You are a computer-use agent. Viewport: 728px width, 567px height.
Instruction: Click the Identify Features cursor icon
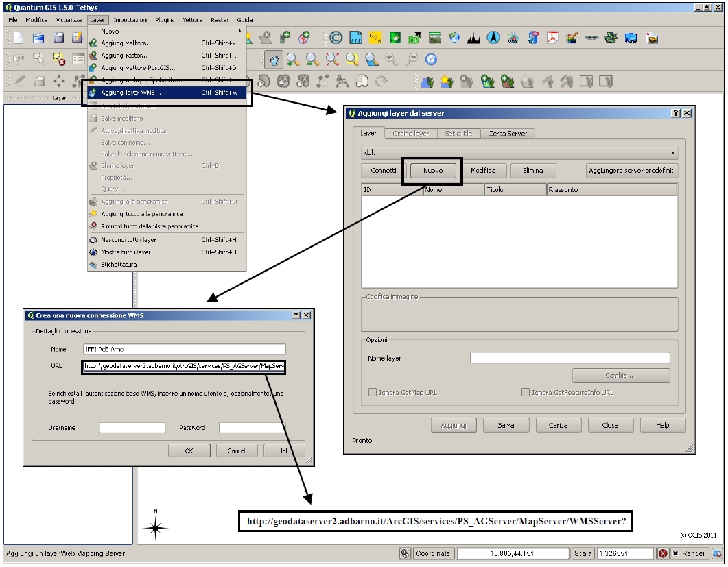(19, 59)
